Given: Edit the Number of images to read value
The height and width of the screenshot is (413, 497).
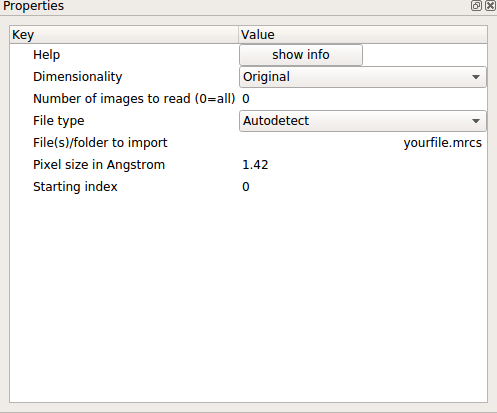Looking at the screenshot, I should coord(363,99).
